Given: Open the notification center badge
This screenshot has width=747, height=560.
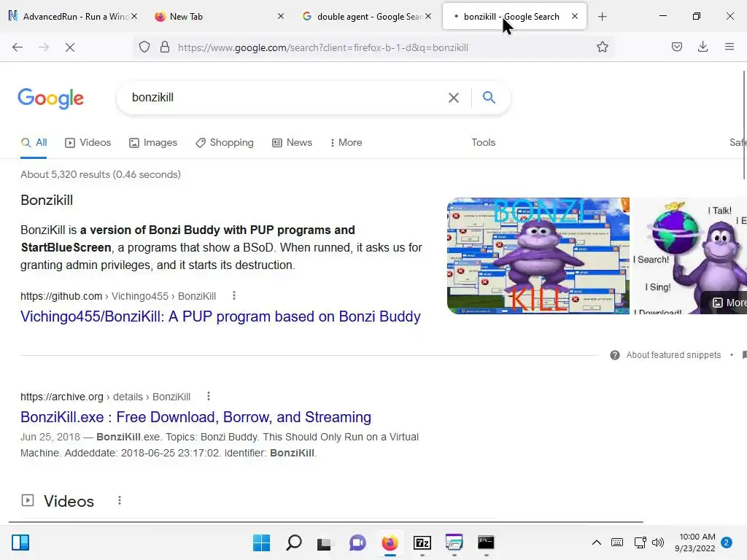Looking at the screenshot, I should coord(727,542).
